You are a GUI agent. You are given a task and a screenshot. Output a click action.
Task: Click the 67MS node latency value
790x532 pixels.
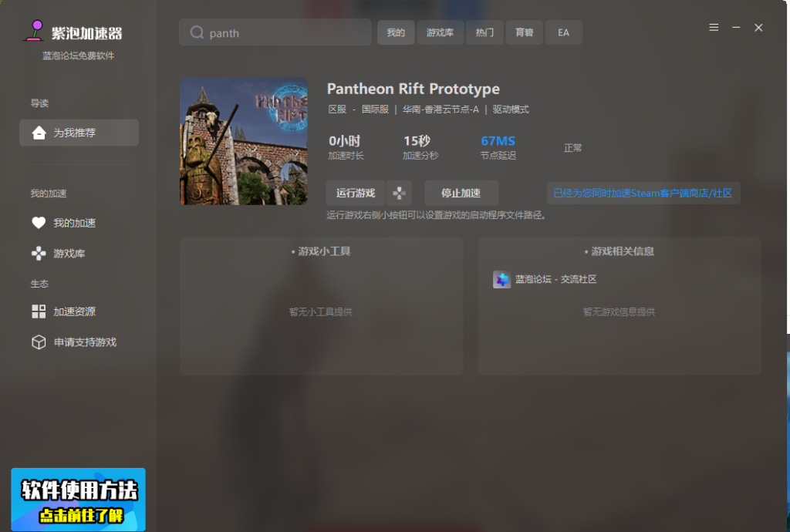click(498, 141)
